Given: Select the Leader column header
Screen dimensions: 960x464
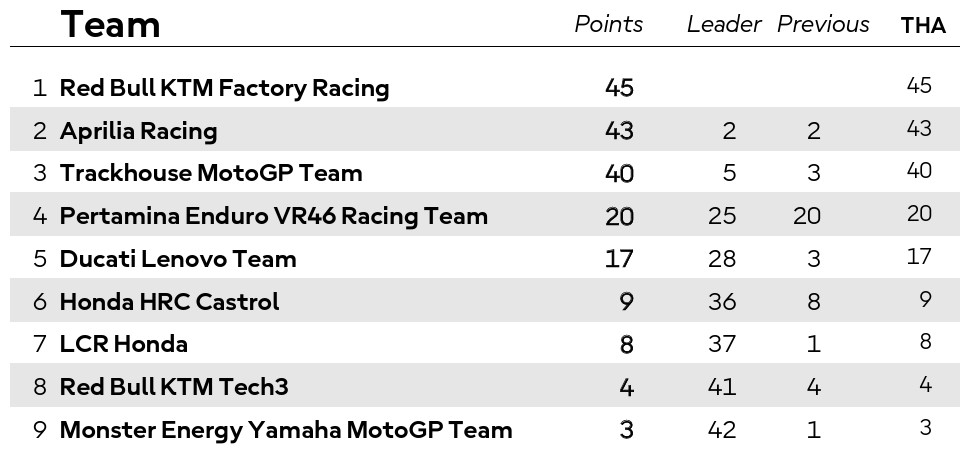Looking at the screenshot, I should tap(724, 25).
